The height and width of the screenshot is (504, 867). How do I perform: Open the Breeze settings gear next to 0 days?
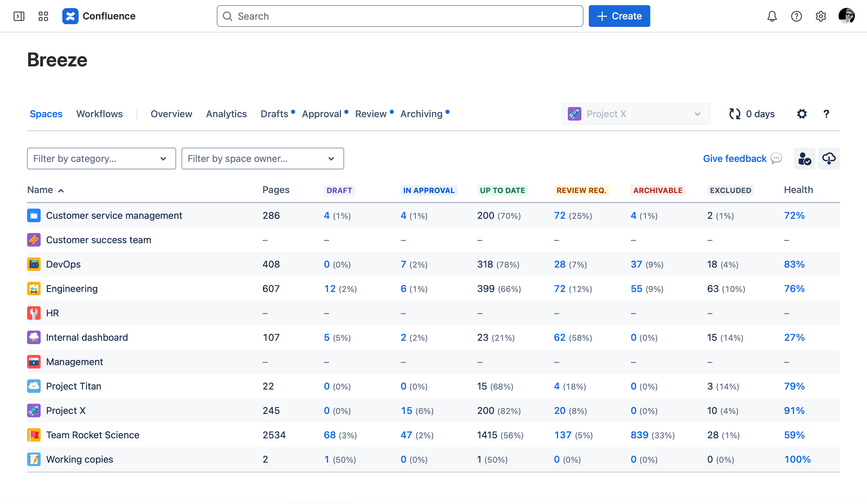[802, 114]
